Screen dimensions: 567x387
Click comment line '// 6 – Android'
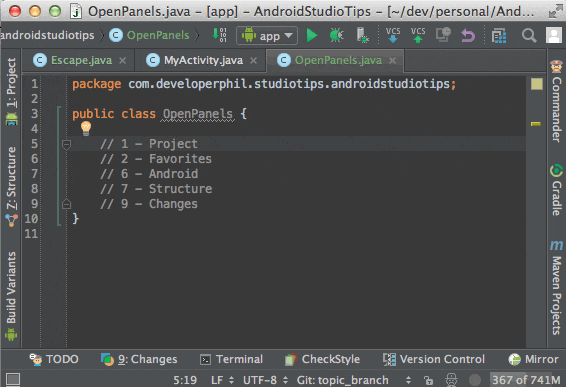point(149,174)
